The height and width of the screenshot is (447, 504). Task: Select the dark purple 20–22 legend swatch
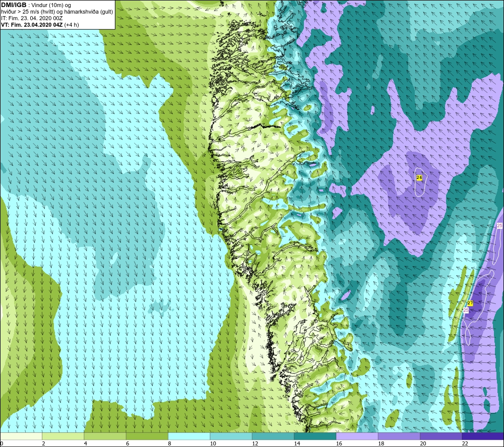(441, 436)
